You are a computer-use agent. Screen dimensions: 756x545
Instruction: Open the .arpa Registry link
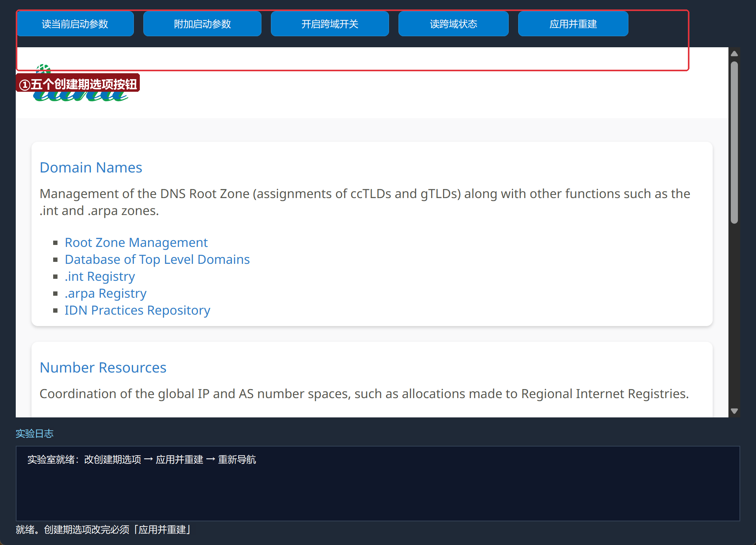106,293
